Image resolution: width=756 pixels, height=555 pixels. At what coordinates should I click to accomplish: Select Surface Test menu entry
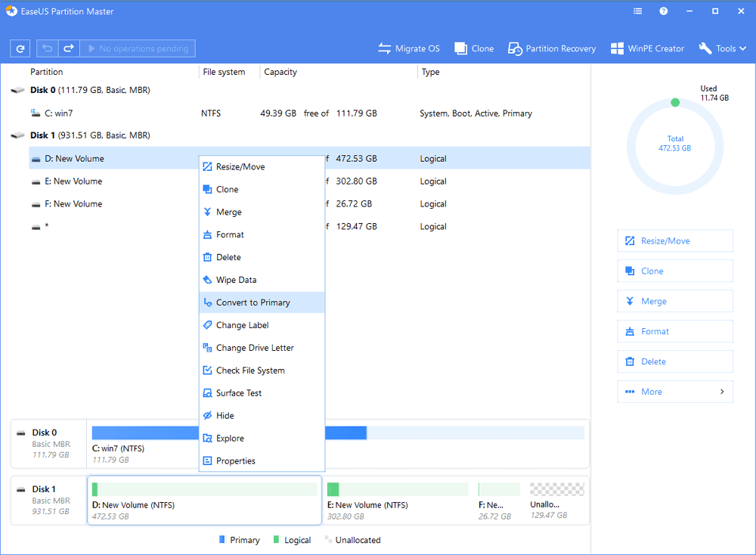pos(262,393)
